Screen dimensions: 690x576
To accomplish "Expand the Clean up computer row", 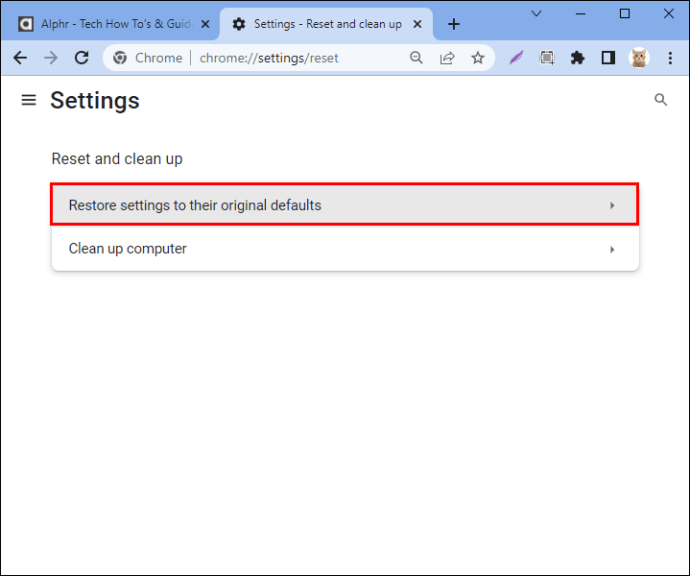I will (345, 249).
